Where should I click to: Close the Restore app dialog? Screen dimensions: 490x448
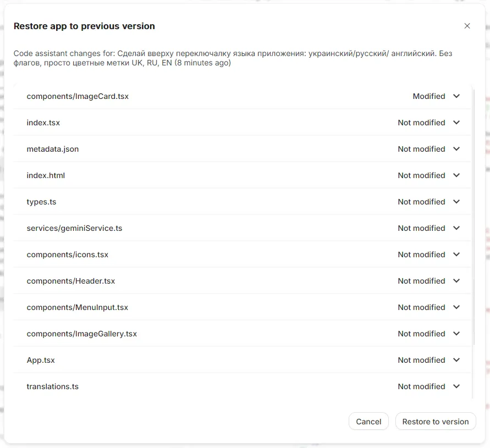coord(467,26)
